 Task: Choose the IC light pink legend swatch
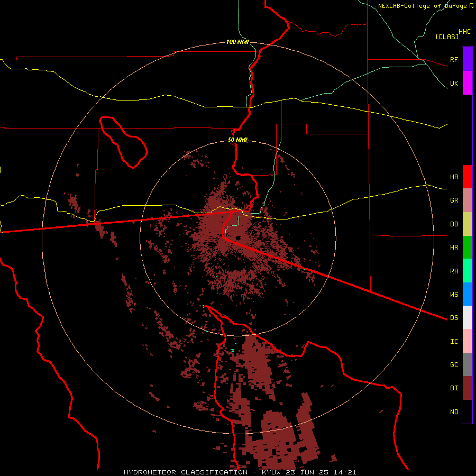(467, 341)
